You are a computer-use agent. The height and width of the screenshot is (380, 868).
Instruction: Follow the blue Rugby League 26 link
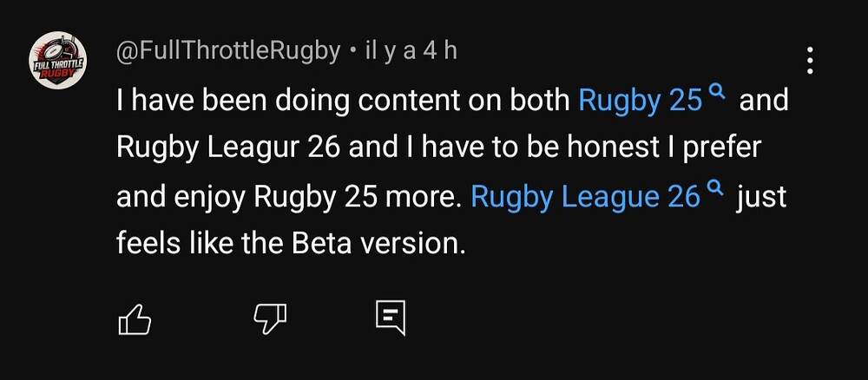tap(585, 197)
